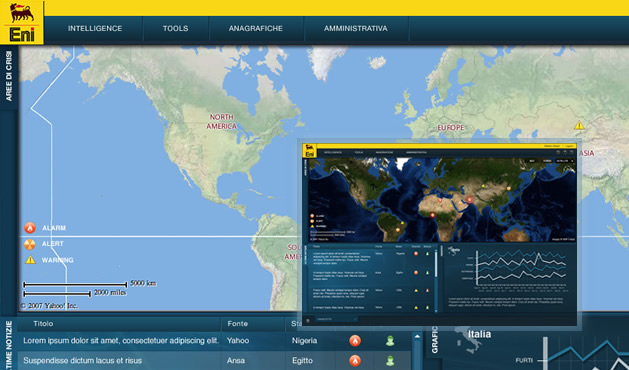Click the Italia chart title
Image resolution: width=629 pixels, height=370 pixels.
[479, 334]
